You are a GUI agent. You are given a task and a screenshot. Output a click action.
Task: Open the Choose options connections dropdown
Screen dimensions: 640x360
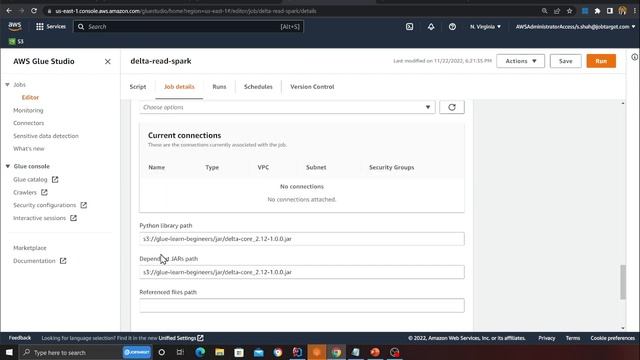click(287, 107)
